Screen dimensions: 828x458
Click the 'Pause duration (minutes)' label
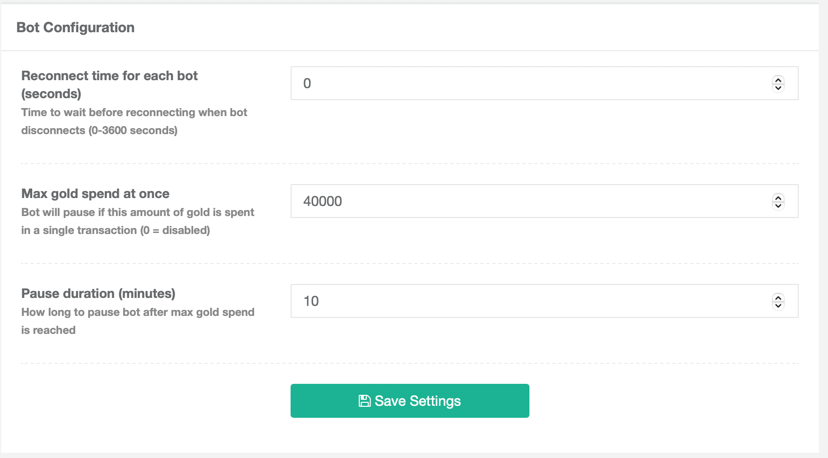pos(98,293)
